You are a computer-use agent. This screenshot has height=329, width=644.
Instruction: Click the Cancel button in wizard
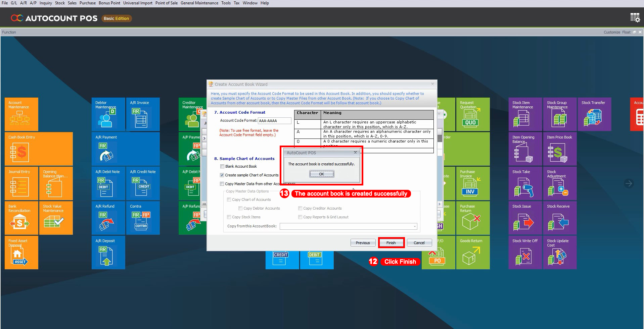click(x=419, y=243)
